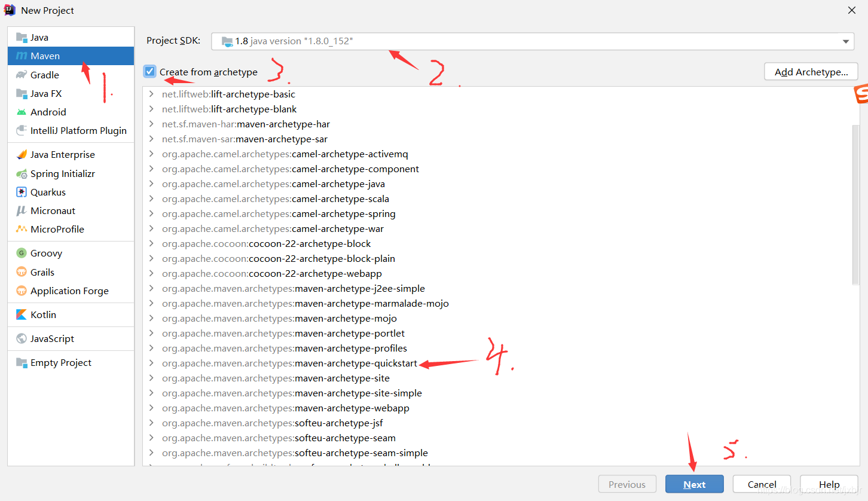Select camel-archetype-war archetype

[273, 228]
